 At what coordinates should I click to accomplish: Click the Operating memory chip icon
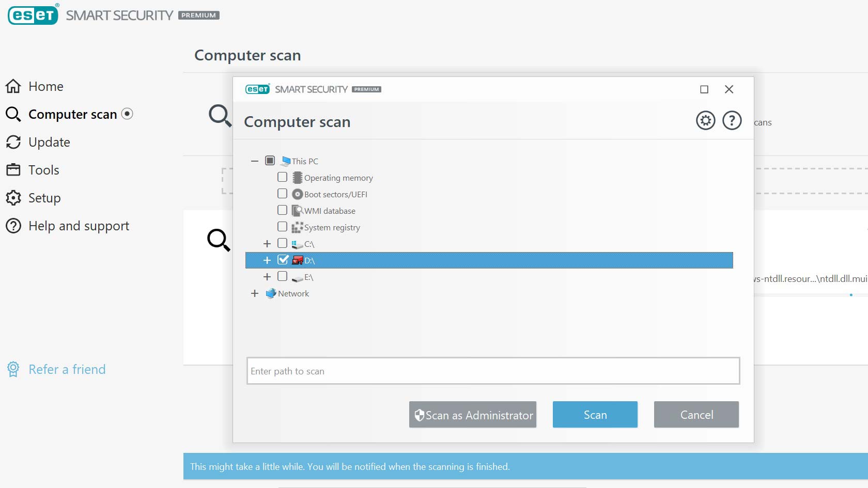[x=297, y=178]
